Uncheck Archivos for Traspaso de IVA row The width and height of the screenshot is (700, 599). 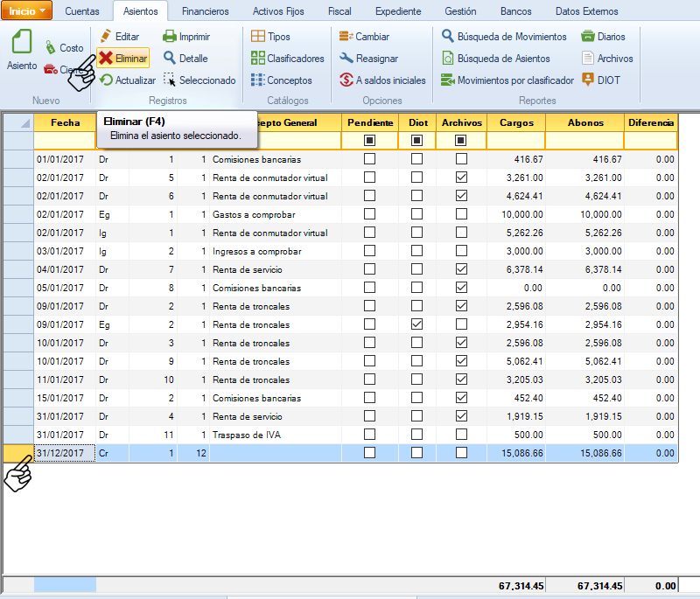coord(461,435)
